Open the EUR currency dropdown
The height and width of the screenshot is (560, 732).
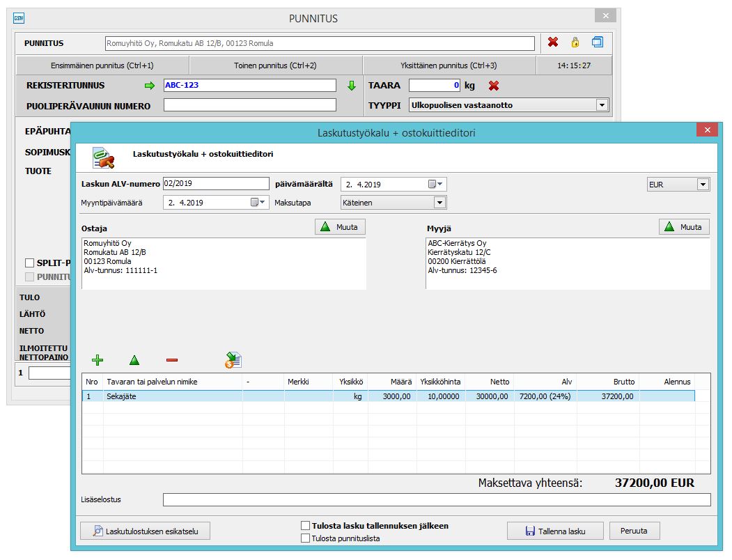(703, 185)
